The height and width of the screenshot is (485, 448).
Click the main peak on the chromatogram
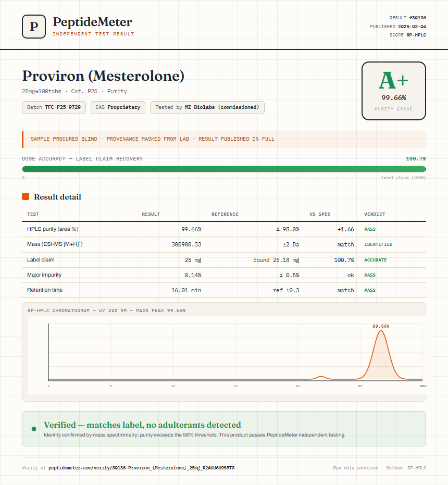(381, 356)
